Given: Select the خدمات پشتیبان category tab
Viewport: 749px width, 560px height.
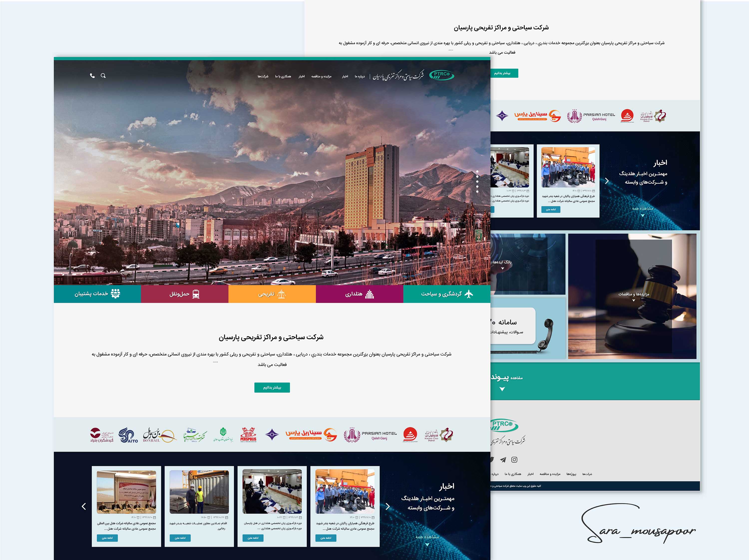Looking at the screenshot, I should (98, 294).
